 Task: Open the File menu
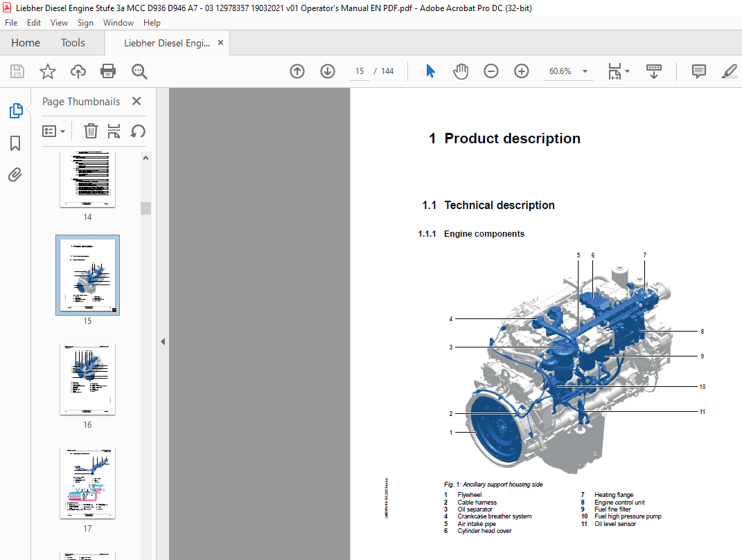(x=11, y=23)
